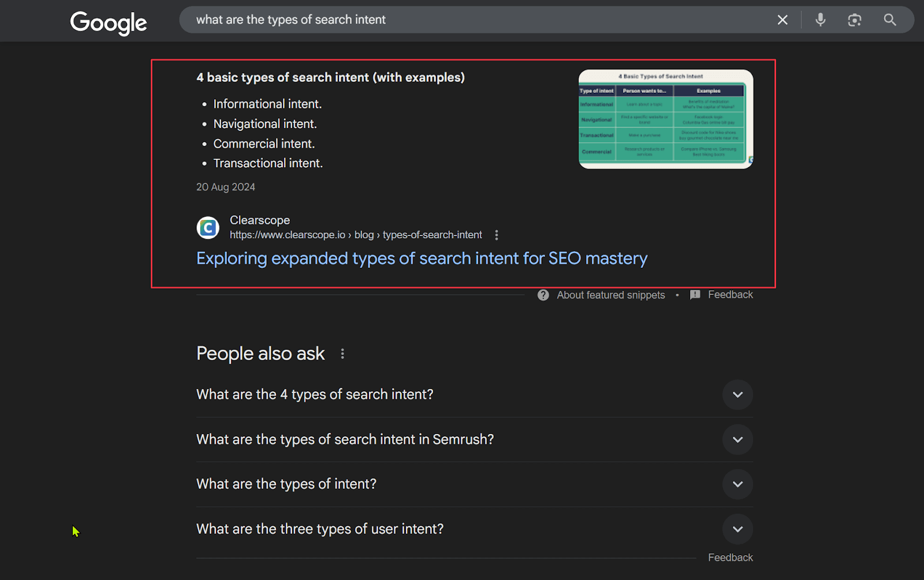Click Feedback link next to featured snippets
Screen dimensions: 924x580
(x=731, y=295)
